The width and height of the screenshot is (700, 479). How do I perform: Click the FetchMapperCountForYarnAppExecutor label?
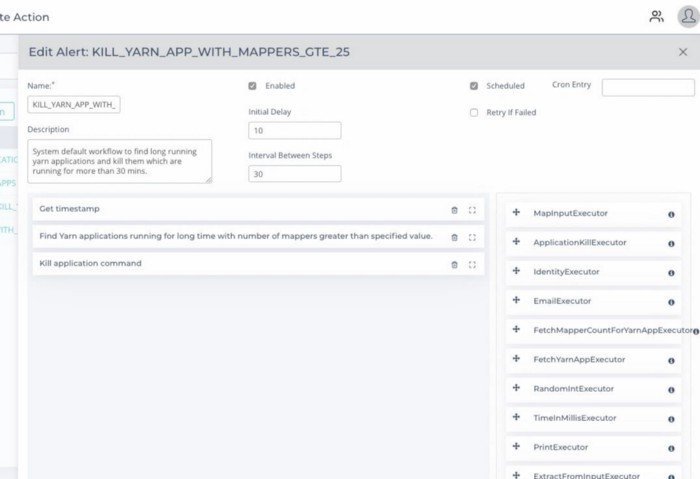[x=613, y=330]
